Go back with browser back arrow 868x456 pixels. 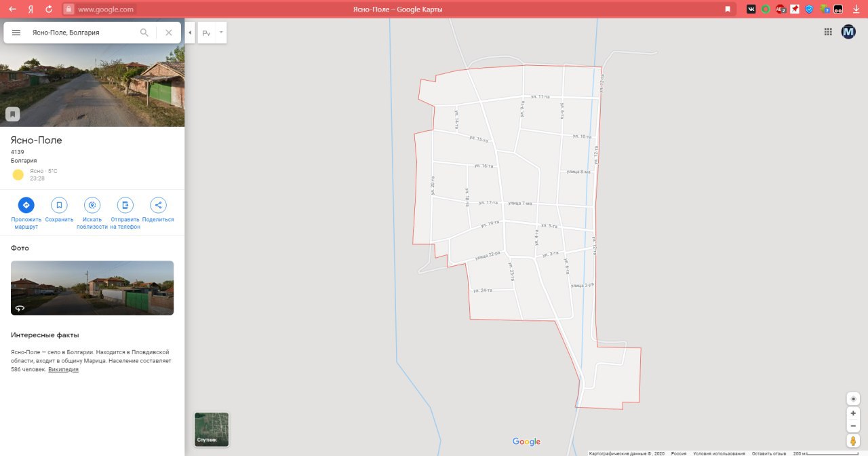pyautogui.click(x=12, y=9)
